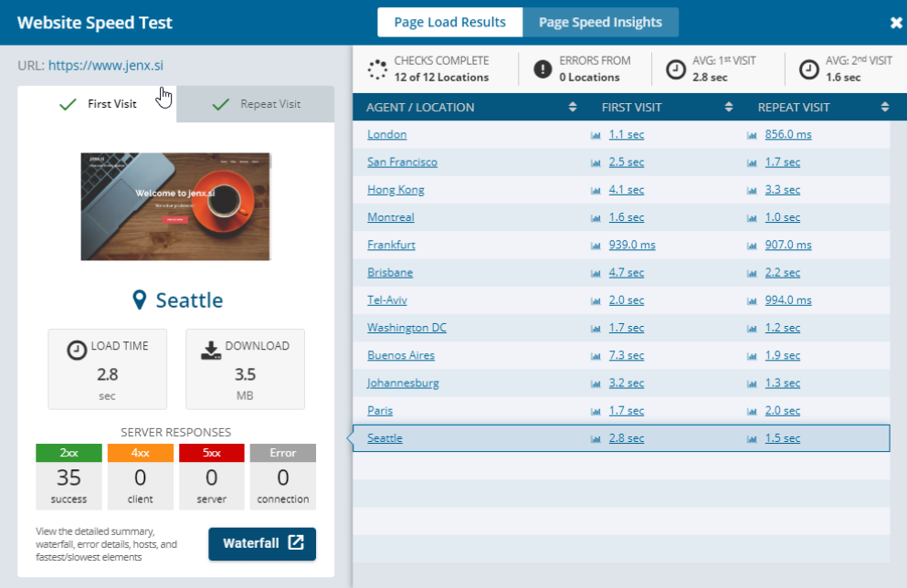
Task: Open the Paris repeat visit chart icon
Action: point(752,412)
